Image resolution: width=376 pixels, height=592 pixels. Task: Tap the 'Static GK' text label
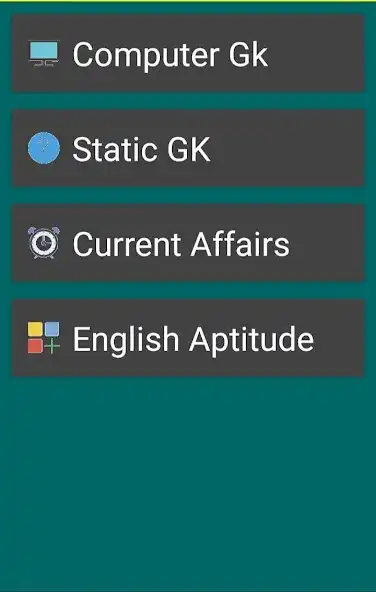[x=141, y=149]
